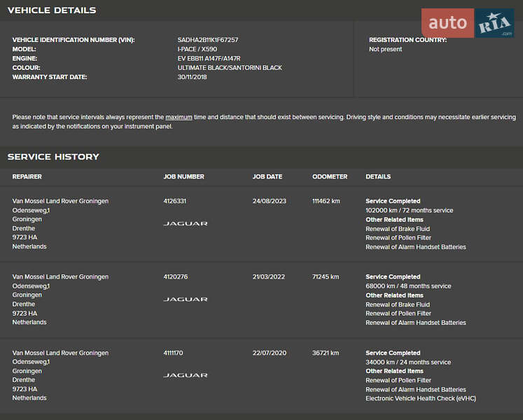This screenshot has width=523, height=420.
Task: Click the Job Date column header
Action: click(x=267, y=177)
